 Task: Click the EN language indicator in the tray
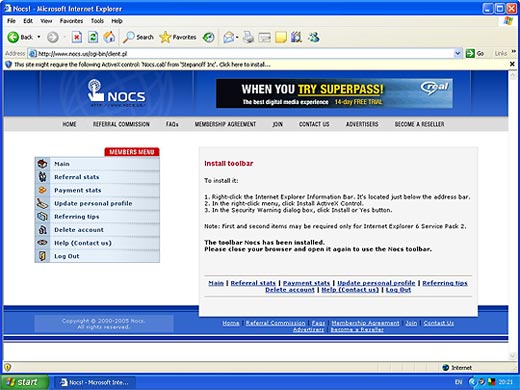[x=459, y=382]
